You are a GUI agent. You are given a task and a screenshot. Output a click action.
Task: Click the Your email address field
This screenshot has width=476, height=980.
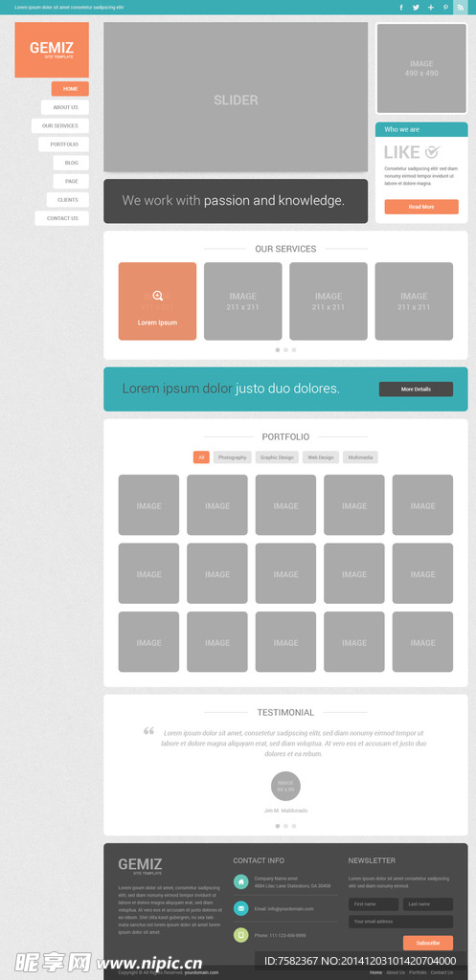(x=401, y=922)
